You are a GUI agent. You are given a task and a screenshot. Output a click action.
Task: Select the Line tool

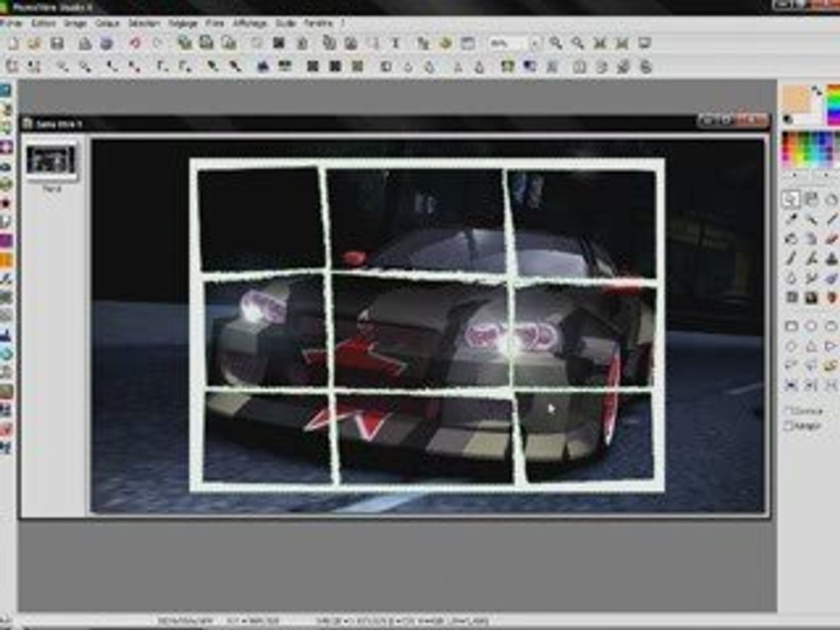(831, 219)
